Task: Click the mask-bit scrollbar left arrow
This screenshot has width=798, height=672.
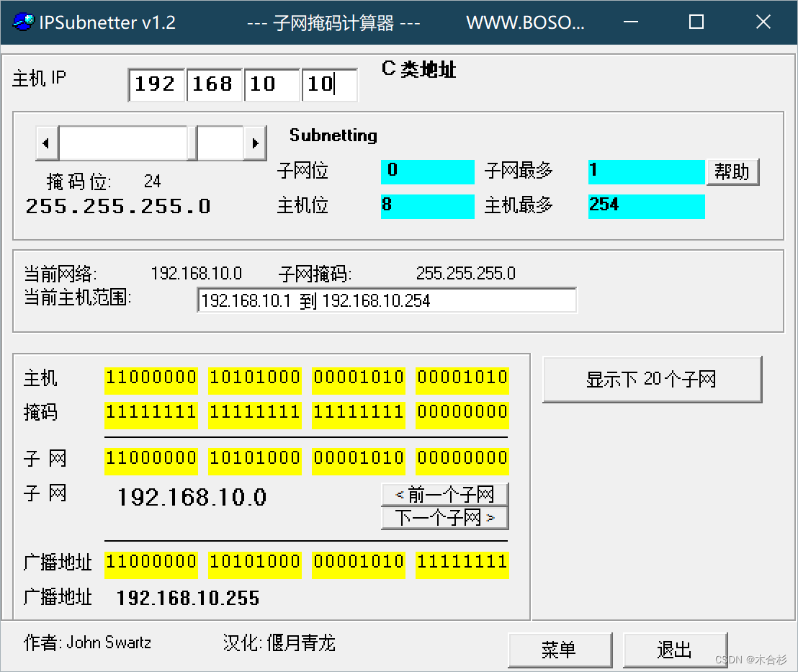Action: point(46,143)
